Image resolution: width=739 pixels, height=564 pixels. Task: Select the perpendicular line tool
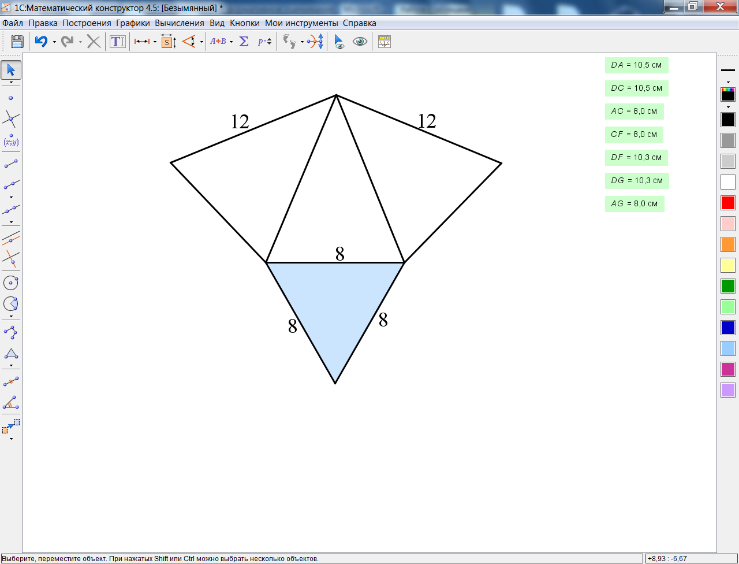[x=11, y=258]
